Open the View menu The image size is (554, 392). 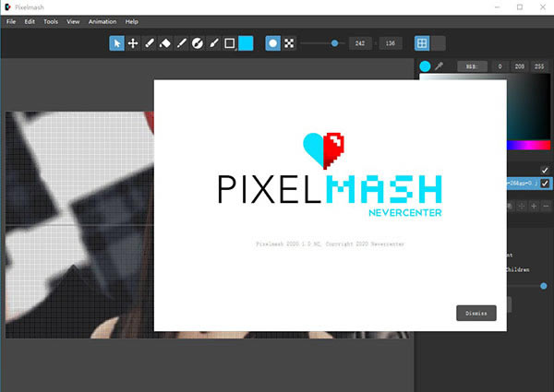coord(73,21)
